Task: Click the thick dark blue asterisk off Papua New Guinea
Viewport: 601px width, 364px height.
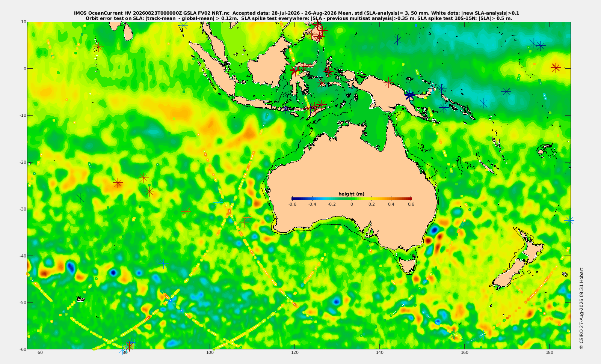Action: (410, 95)
